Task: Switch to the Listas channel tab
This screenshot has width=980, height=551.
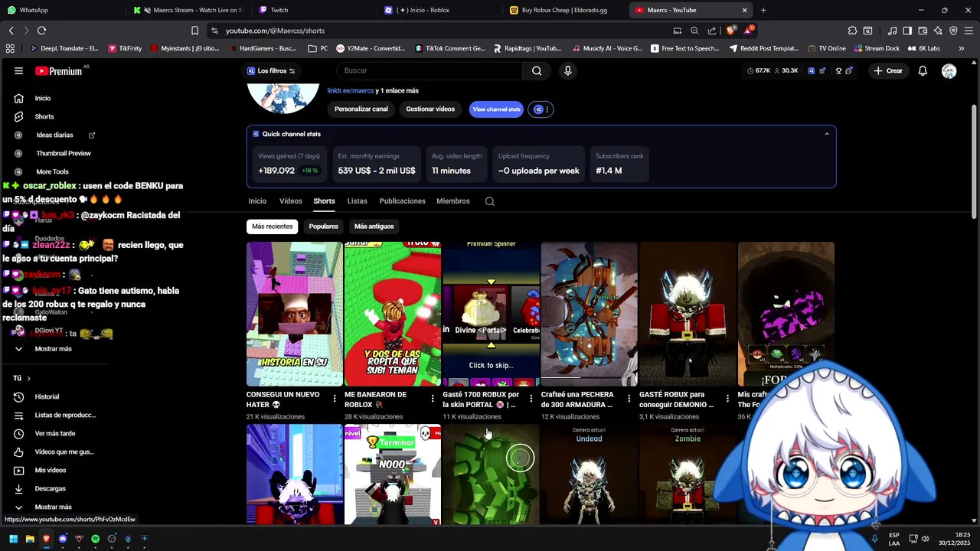Action: 358,201
